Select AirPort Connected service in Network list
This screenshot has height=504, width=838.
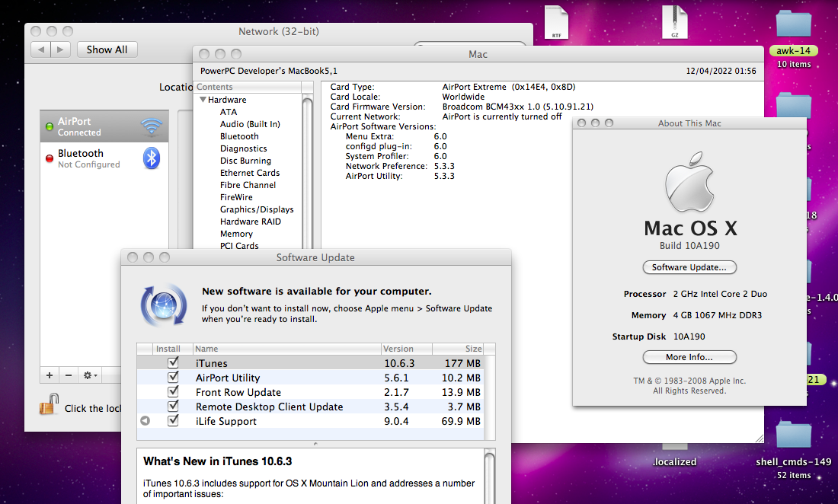pyautogui.click(x=104, y=126)
